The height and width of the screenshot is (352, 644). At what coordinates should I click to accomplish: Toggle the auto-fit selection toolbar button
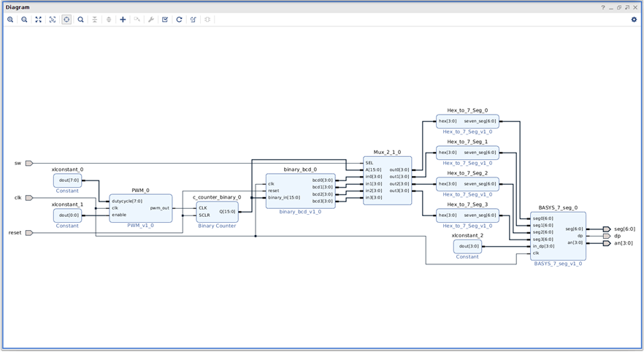click(66, 20)
